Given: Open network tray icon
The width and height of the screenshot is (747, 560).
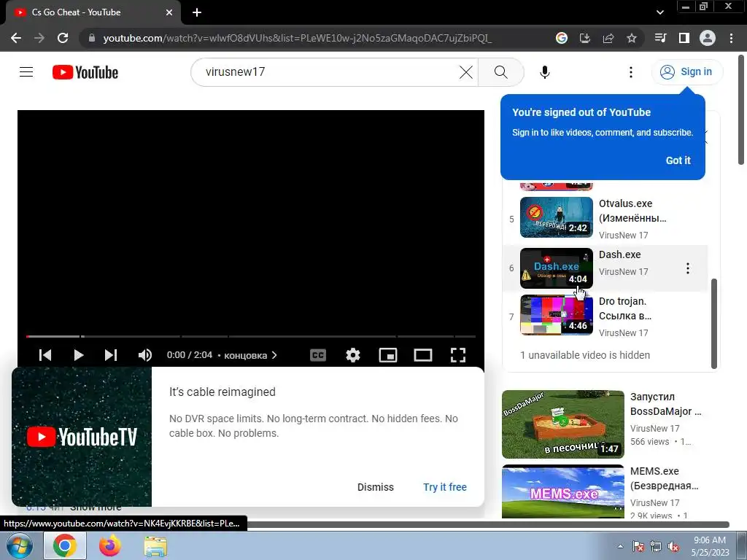Looking at the screenshot, I should click(656, 547).
